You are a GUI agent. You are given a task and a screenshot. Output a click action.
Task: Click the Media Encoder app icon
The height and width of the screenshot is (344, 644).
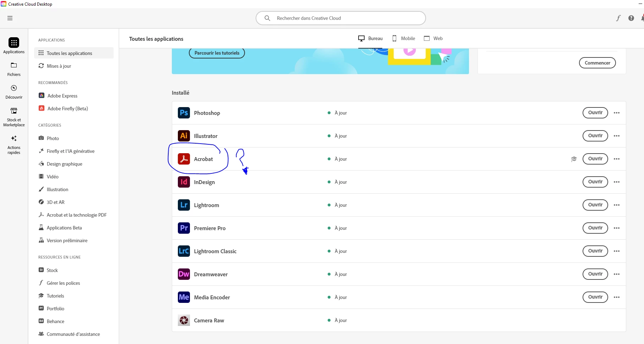pyautogui.click(x=184, y=297)
